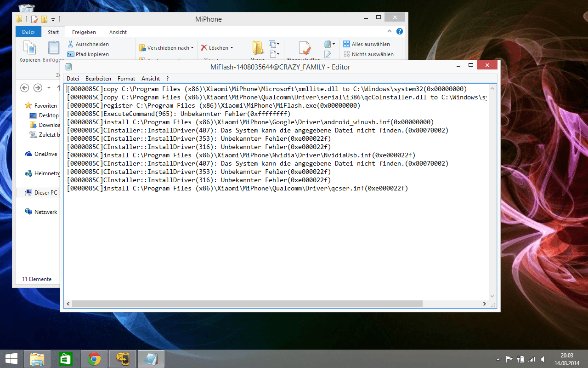Switch to the Freigeben ribbon tab

click(x=84, y=32)
